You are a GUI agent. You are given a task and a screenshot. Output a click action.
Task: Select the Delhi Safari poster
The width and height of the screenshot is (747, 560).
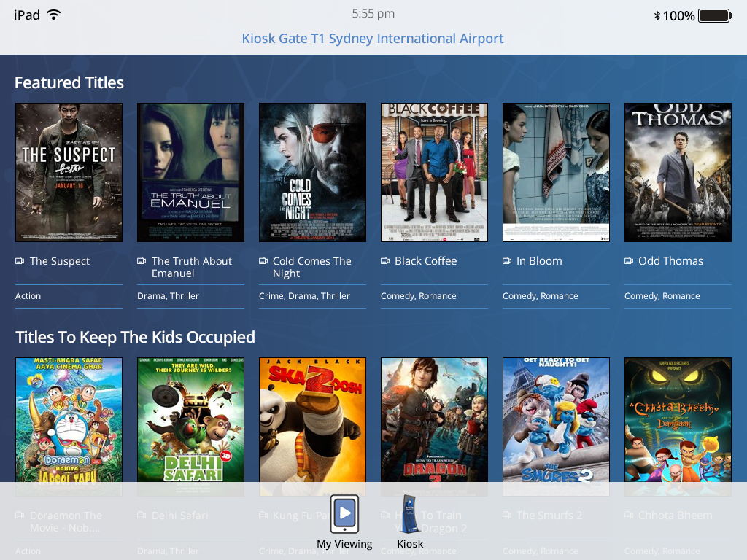(x=190, y=427)
